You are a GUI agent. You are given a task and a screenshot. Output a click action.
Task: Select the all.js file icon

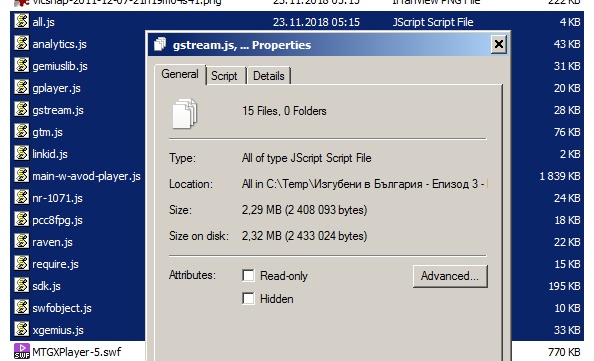pyautogui.click(x=22, y=21)
